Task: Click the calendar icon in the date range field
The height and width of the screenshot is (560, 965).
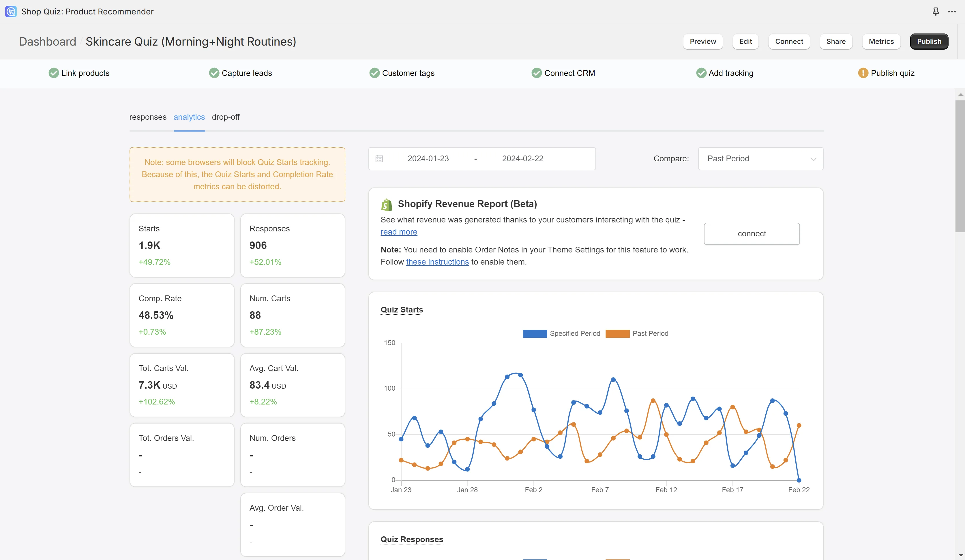Action: [x=379, y=159]
